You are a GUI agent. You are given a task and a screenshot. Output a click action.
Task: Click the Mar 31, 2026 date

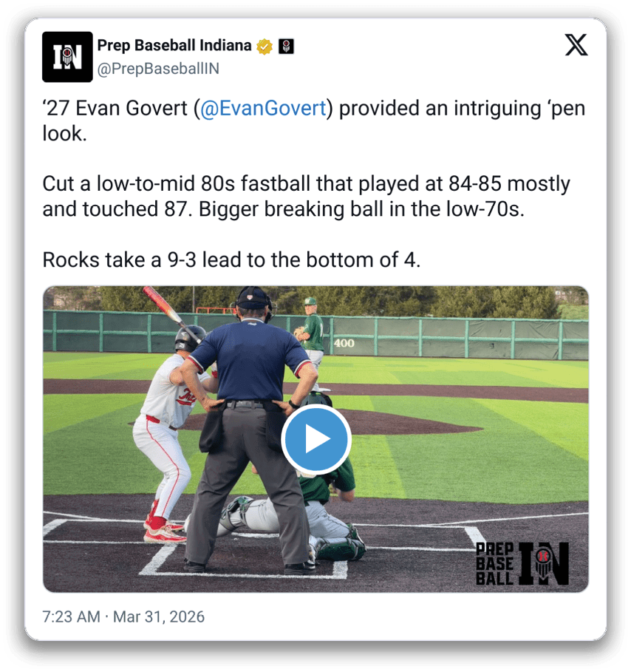(x=159, y=617)
